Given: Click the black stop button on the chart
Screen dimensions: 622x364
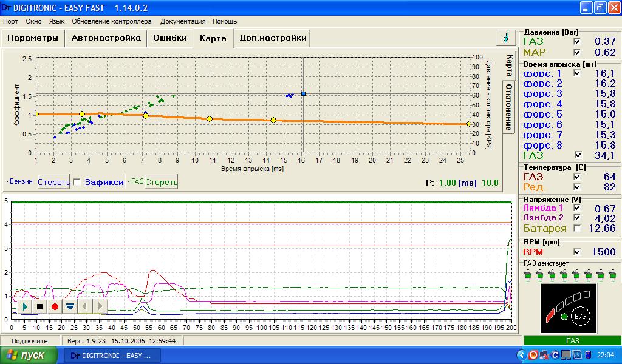Looking at the screenshot, I should [x=40, y=306].
